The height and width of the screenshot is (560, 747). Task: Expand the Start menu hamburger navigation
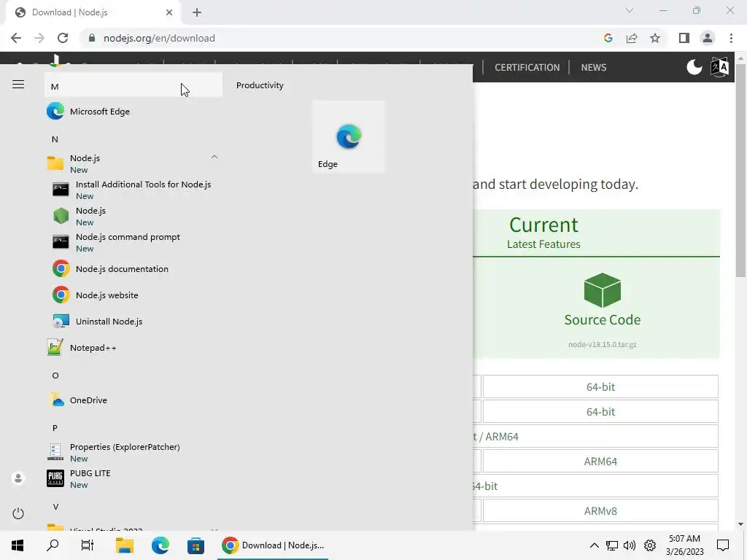coord(18,85)
